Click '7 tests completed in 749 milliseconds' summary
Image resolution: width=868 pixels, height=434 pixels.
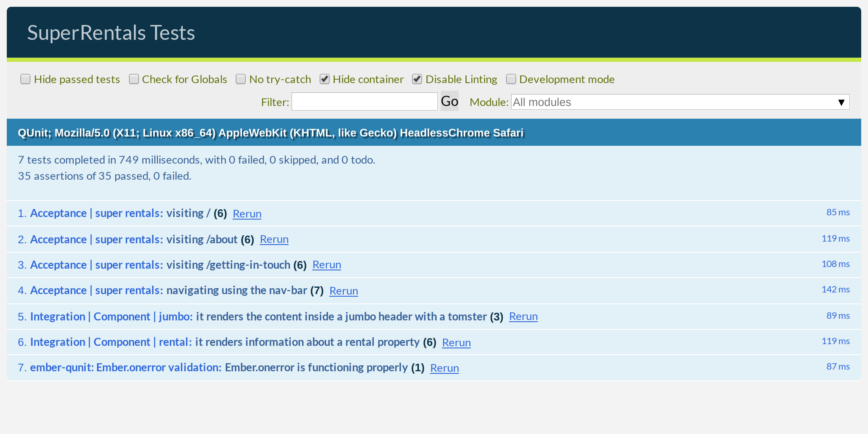pos(197,160)
